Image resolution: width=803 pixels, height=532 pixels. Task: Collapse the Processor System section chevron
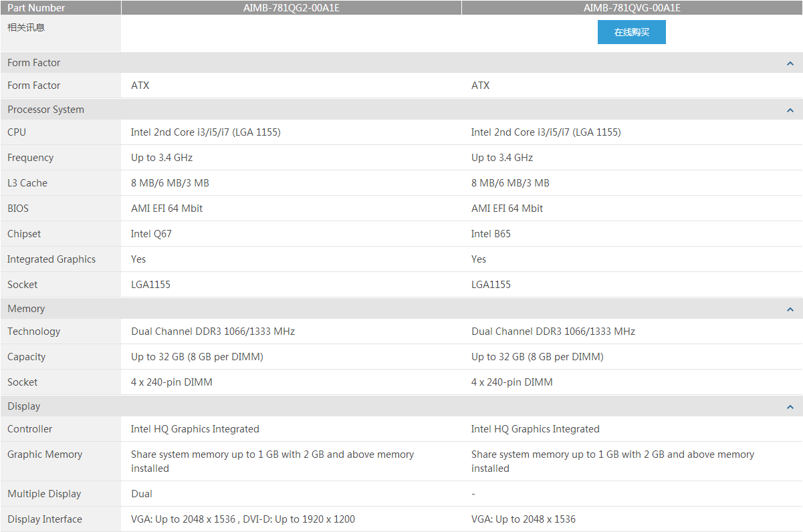pyautogui.click(x=790, y=110)
